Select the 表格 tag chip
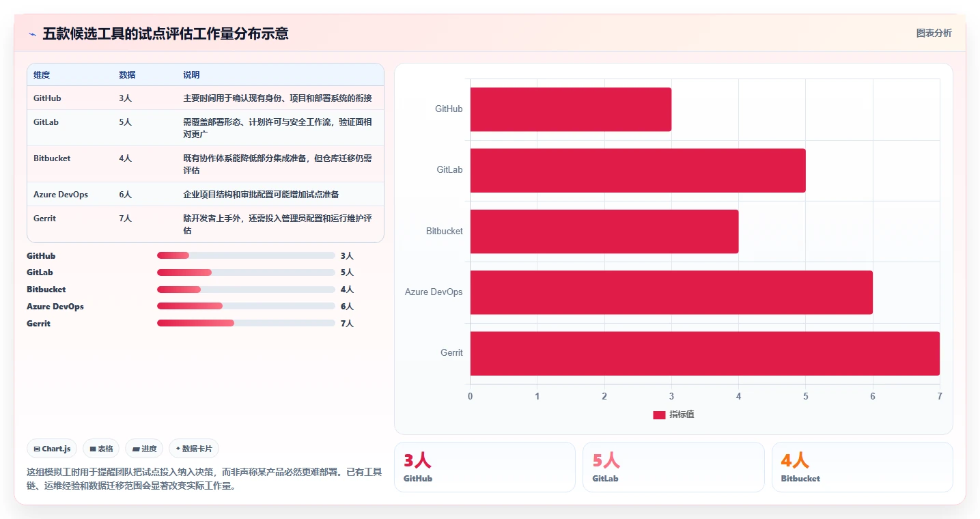The image size is (980, 519). (101, 449)
